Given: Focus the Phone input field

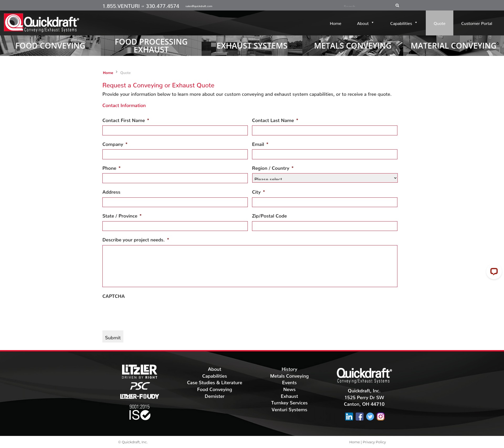Looking at the screenshot, I should tap(175, 178).
